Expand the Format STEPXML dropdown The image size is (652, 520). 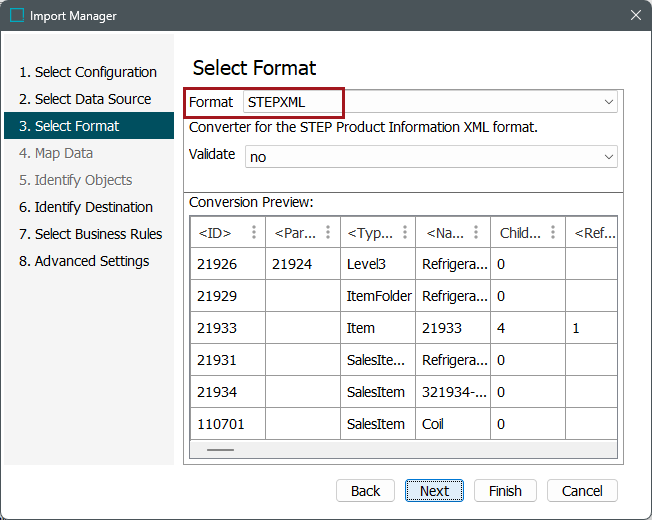tap(609, 102)
